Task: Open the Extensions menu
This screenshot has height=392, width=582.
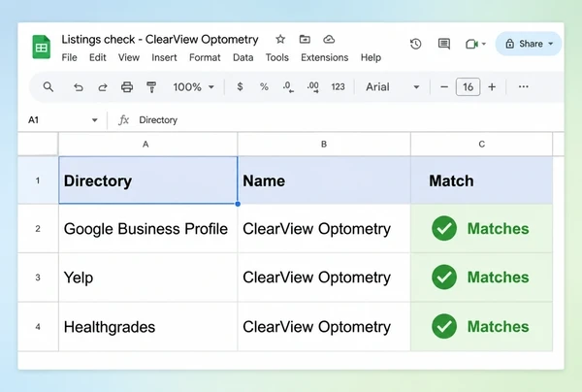Action: click(325, 57)
